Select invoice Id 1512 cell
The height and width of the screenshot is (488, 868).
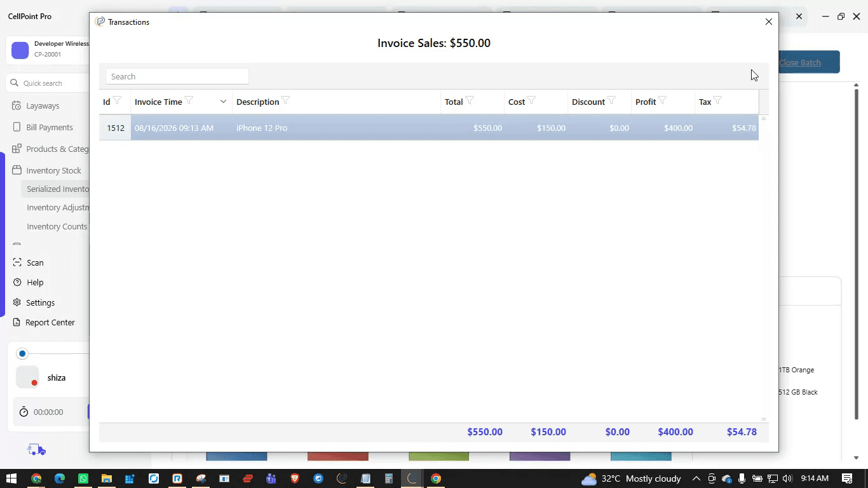(115, 128)
